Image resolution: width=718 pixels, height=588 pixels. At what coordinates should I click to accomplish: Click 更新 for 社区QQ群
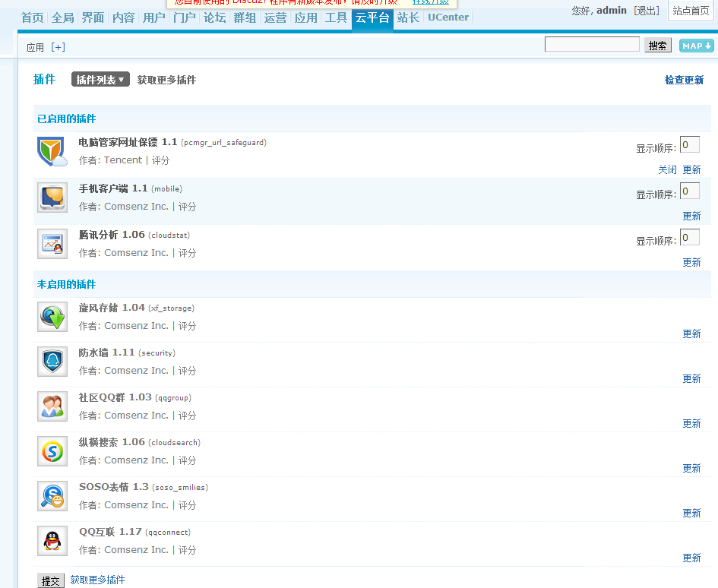pos(691,423)
